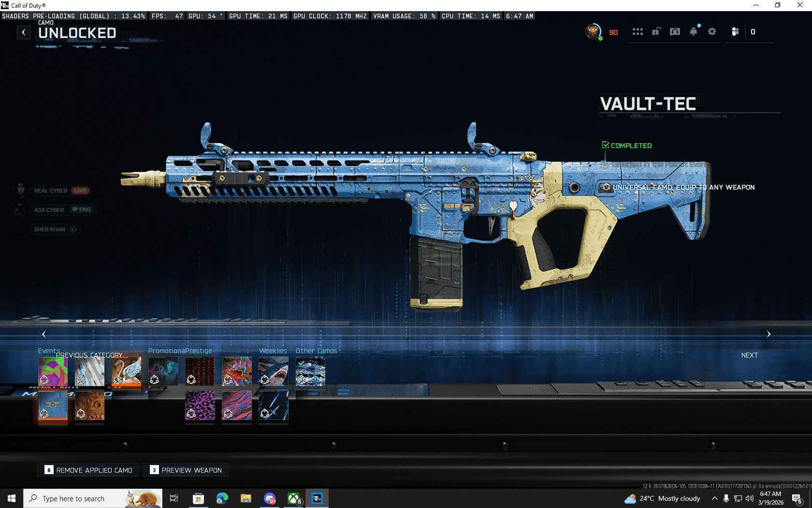Click the left carousel arrow above camos
Screen dimensions: 812x508
44,334
